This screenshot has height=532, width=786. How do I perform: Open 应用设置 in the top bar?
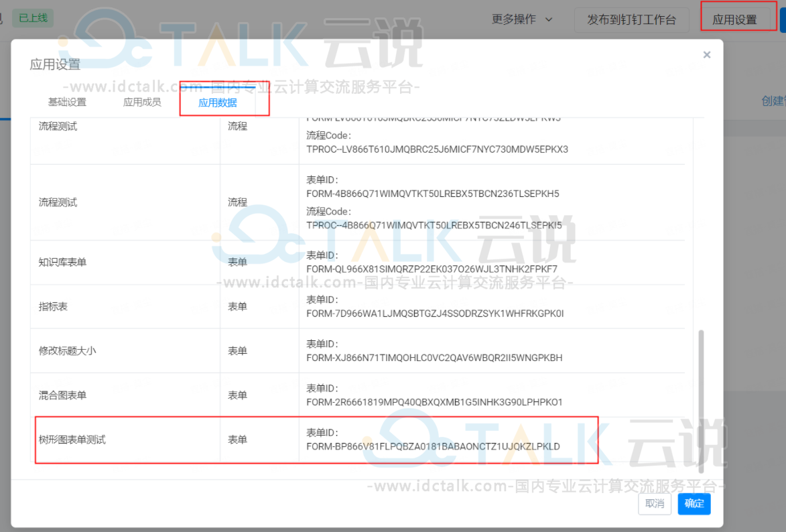(x=735, y=19)
